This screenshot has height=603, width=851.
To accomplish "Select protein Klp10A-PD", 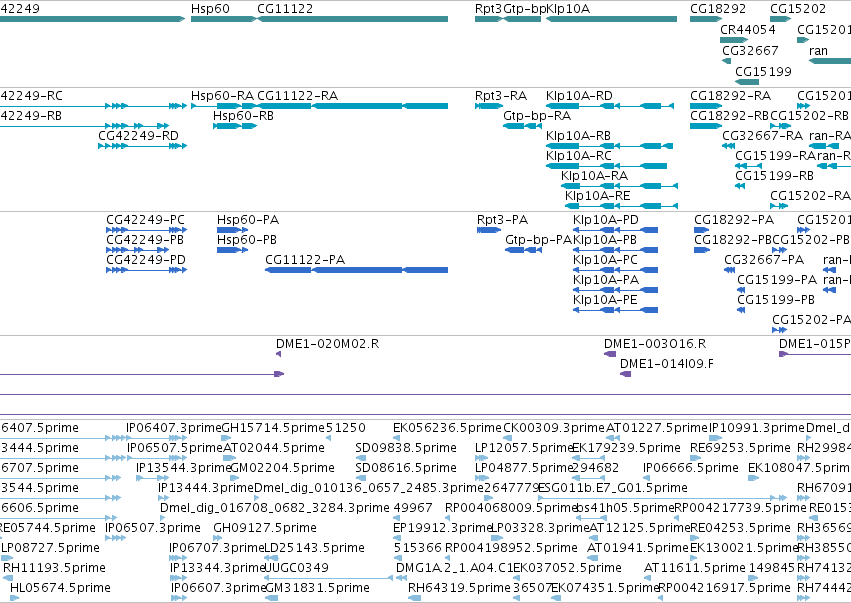I will tap(615, 230).
